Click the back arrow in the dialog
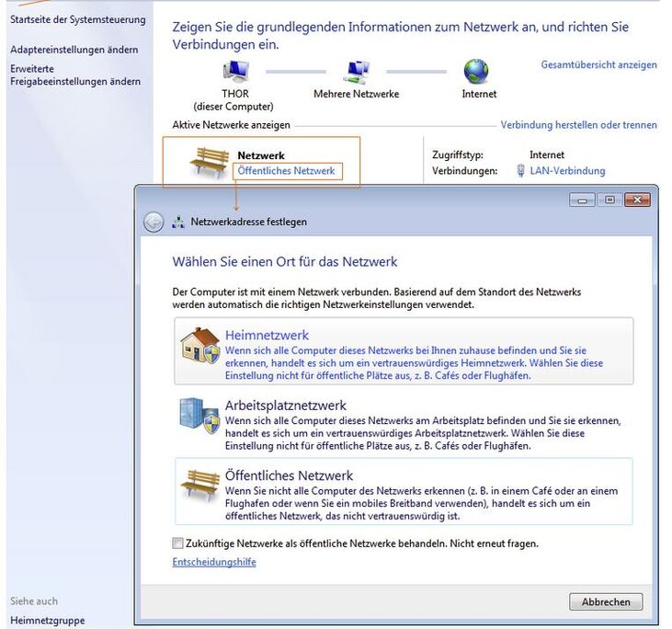Image resolution: width=672 pixels, height=629 pixels. (154, 223)
